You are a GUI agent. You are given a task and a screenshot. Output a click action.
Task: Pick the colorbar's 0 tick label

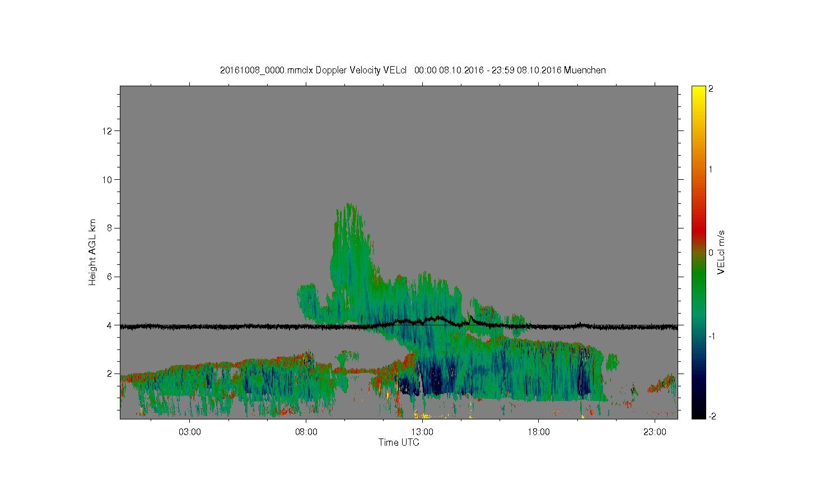coord(711,253)
